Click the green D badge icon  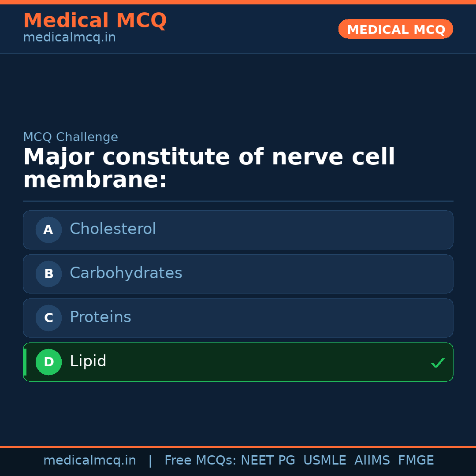[48, 362]
